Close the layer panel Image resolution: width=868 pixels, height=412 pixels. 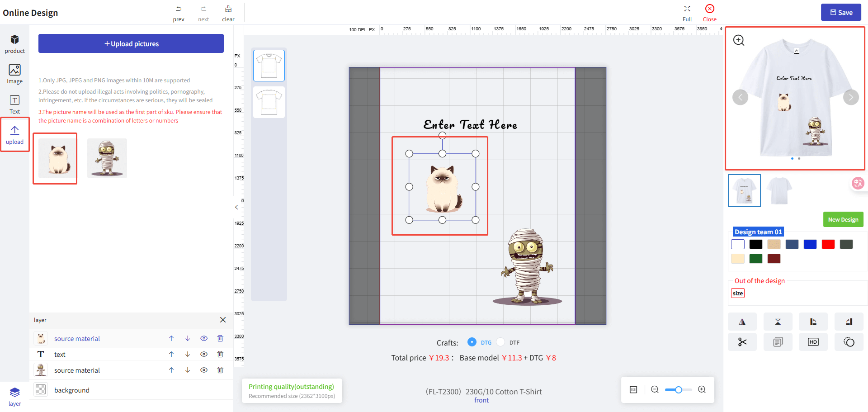click(223, 320)
